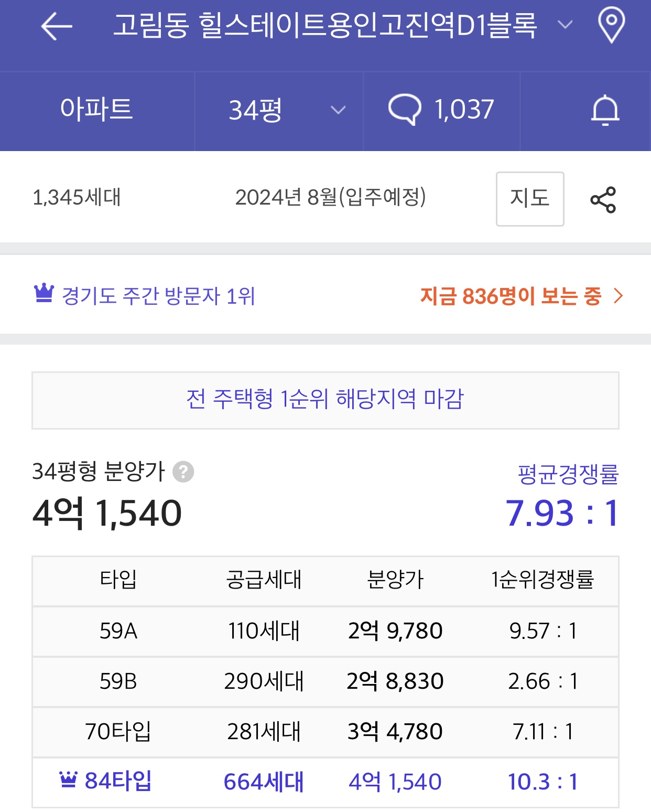The image size is (651, 812).
Task: Tap the 110세대 cell
Action: pyautogui.click(x=264, y=631)
